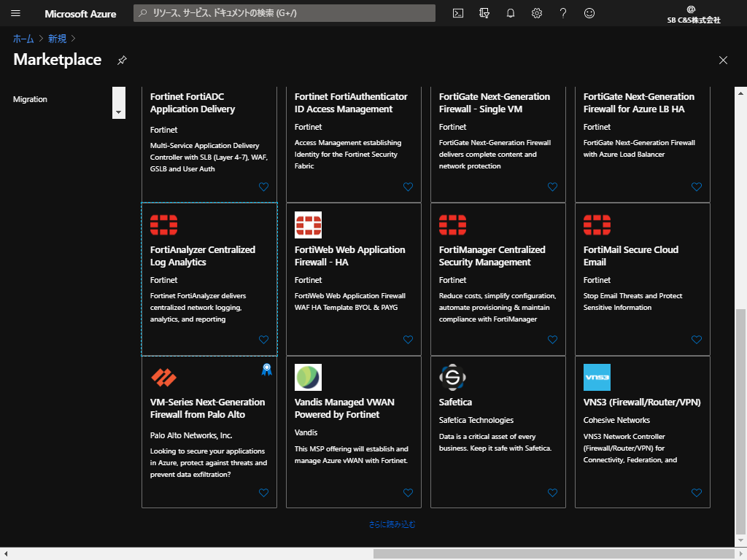Click the VNS3 logo icon
The width and height of the screenshot is (747, 560).
pos(597,378)
